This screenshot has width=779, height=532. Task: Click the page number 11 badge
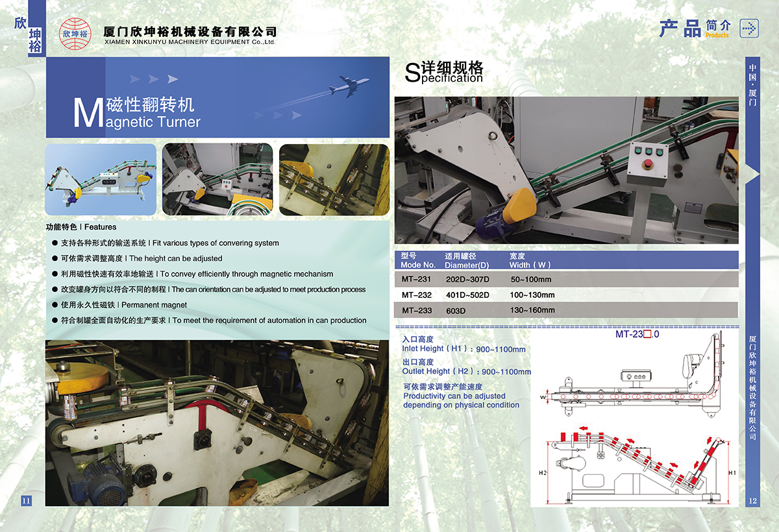(26, 501)
